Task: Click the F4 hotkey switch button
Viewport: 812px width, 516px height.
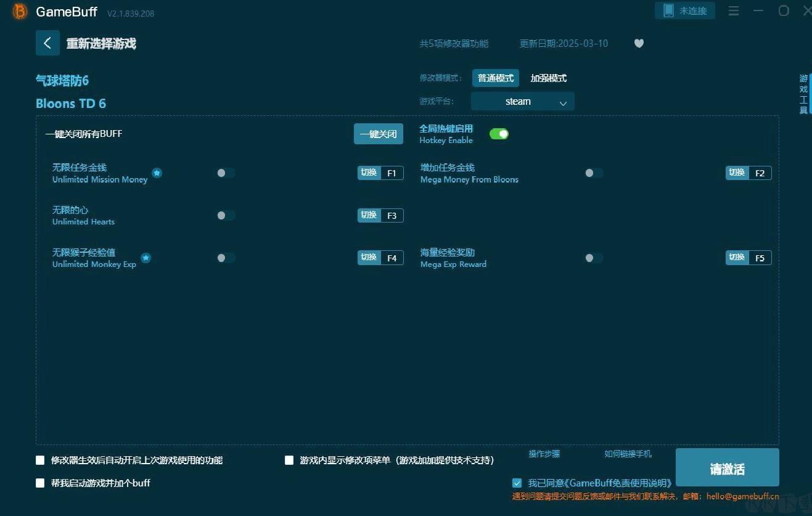Action: pyautogui.click(x=380, y=258)
